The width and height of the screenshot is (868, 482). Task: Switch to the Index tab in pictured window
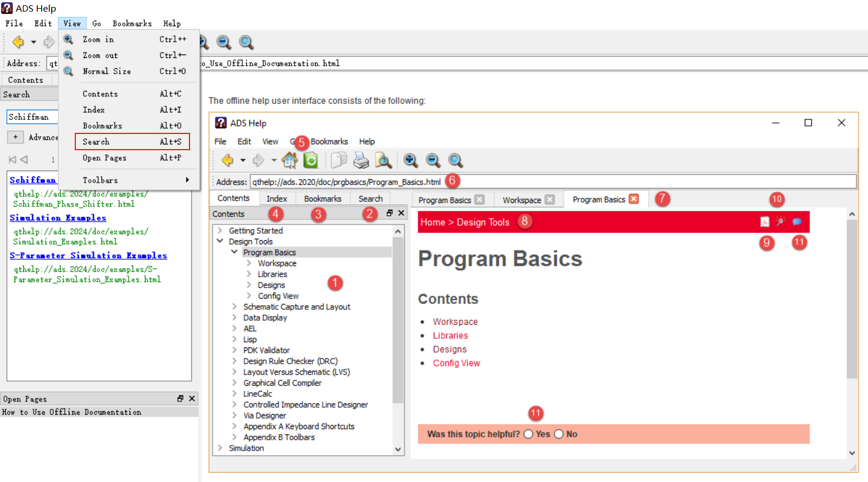[x=276, y=198]
